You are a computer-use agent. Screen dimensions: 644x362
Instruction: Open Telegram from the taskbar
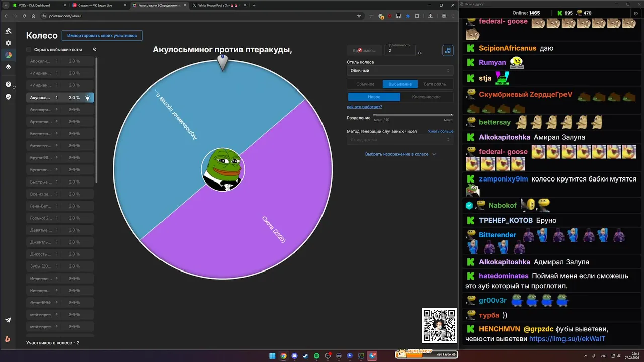(373, 356)
